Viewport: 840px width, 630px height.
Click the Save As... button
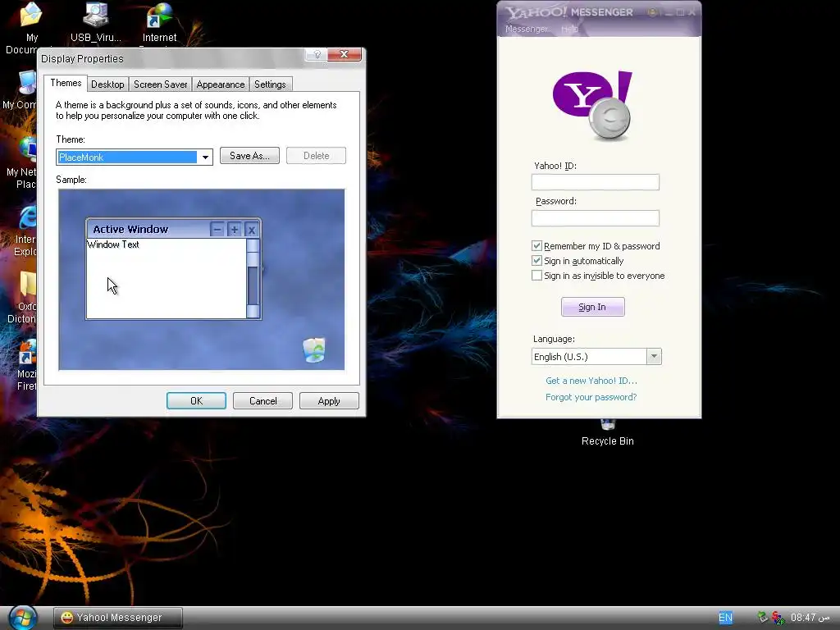click(x=249, y=156)
